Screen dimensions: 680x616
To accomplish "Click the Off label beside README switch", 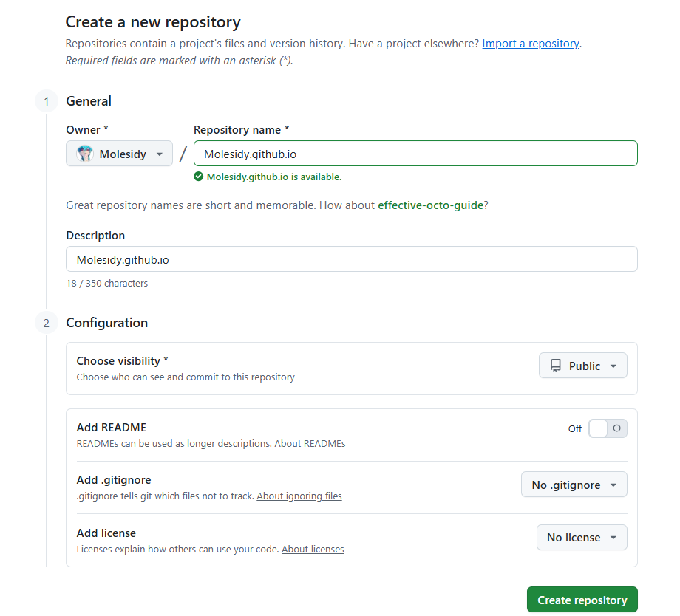I will click(575, 428).
